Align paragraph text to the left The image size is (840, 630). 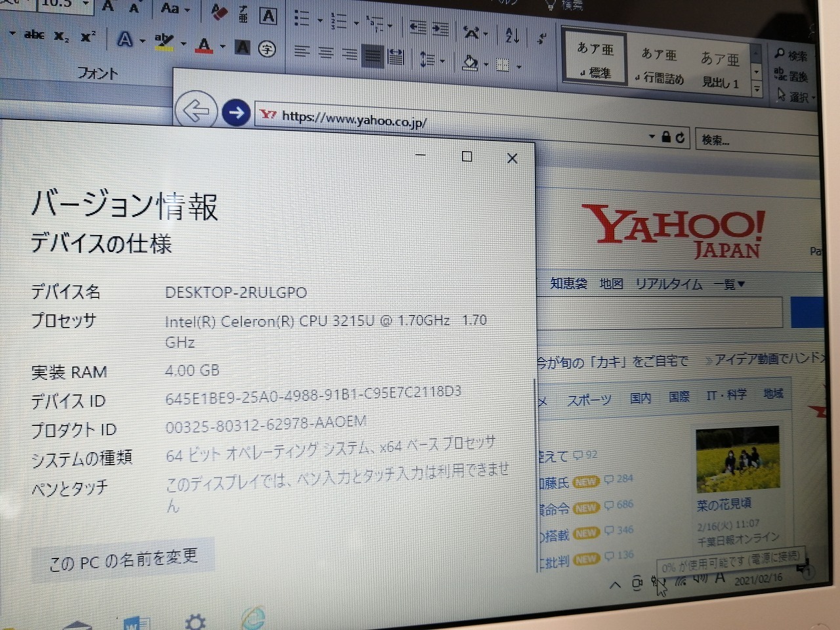click(302, 51)
